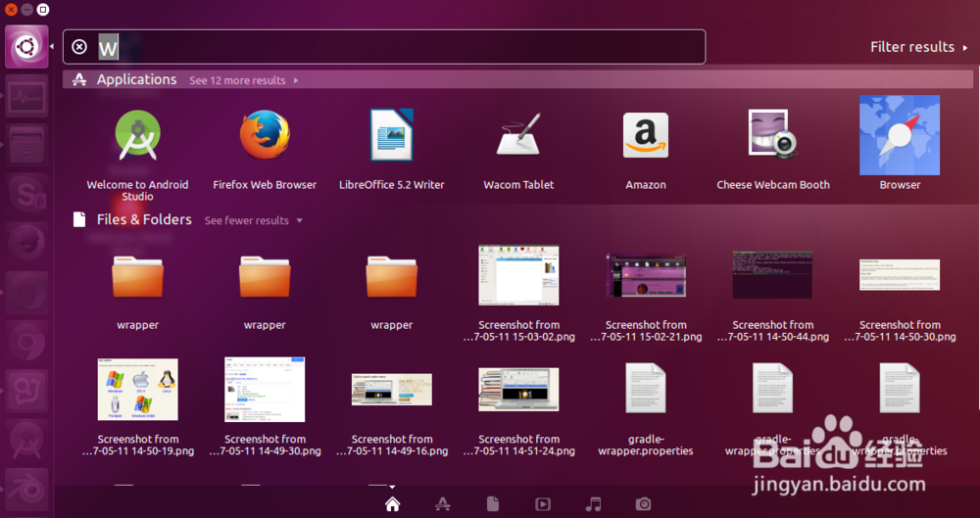Expand Filter results panel

[919, 47]
